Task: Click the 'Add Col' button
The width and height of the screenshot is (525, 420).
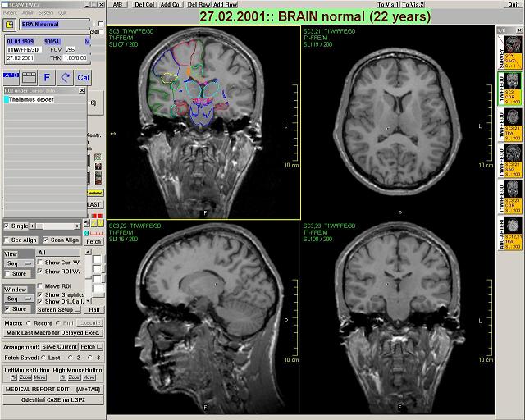Action: tap(171, 5)
